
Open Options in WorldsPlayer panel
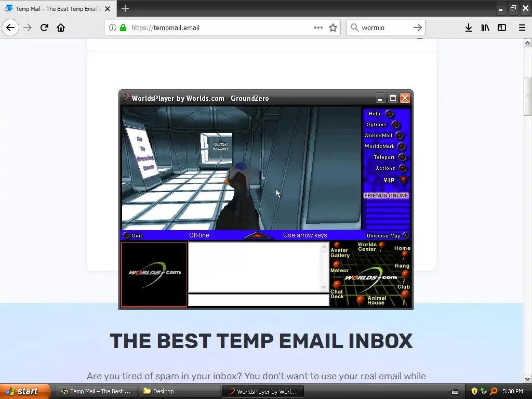tap(395, 125)
